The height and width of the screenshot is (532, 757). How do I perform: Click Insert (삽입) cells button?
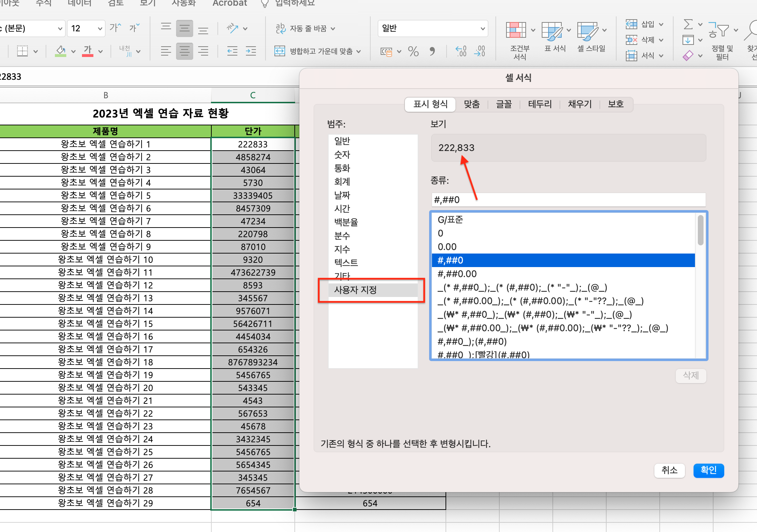[x=640, y=24]
